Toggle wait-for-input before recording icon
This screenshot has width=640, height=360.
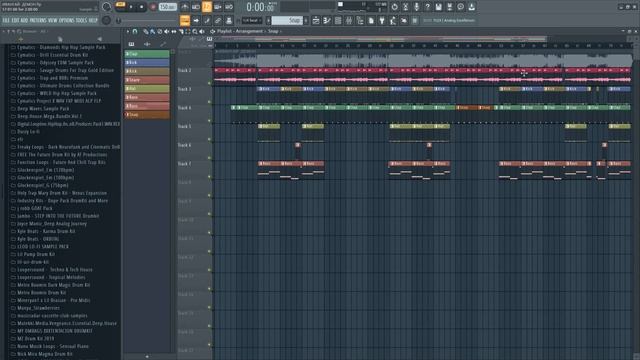tap(196, 7)
